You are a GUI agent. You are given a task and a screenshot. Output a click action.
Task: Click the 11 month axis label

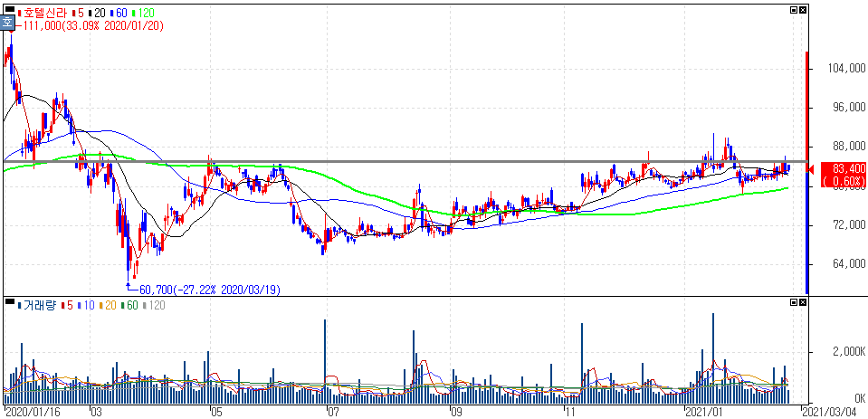tap(569, 413)
